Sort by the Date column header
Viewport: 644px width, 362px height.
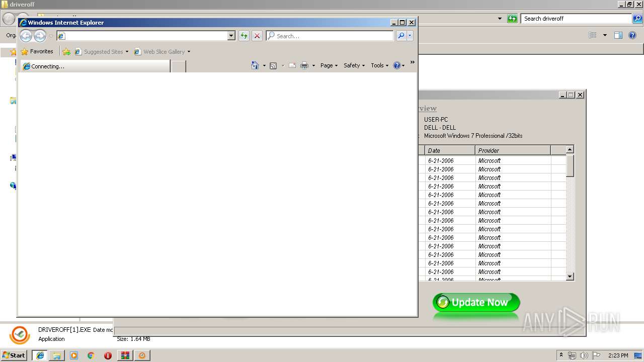click(x=450, y=150)
